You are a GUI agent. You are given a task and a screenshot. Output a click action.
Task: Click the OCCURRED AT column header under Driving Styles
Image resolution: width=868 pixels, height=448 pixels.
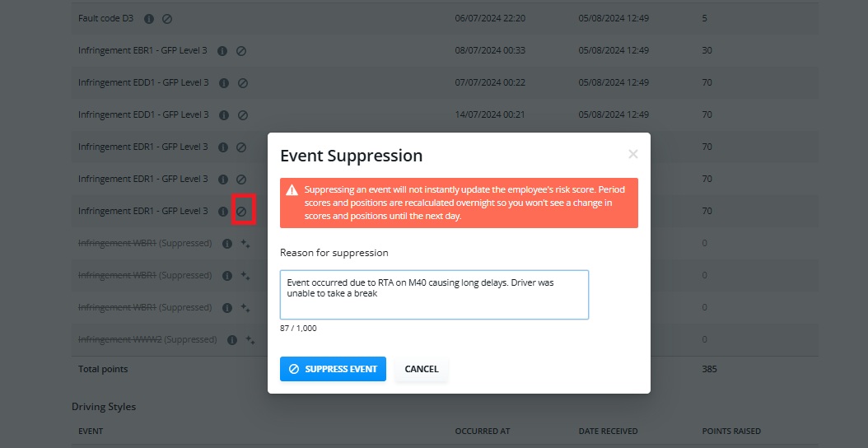point(480,431)
